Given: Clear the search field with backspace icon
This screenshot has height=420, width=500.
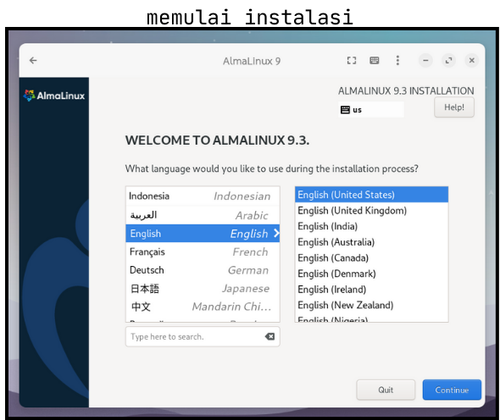Looking at the screenshot, I should click(270, 336).
